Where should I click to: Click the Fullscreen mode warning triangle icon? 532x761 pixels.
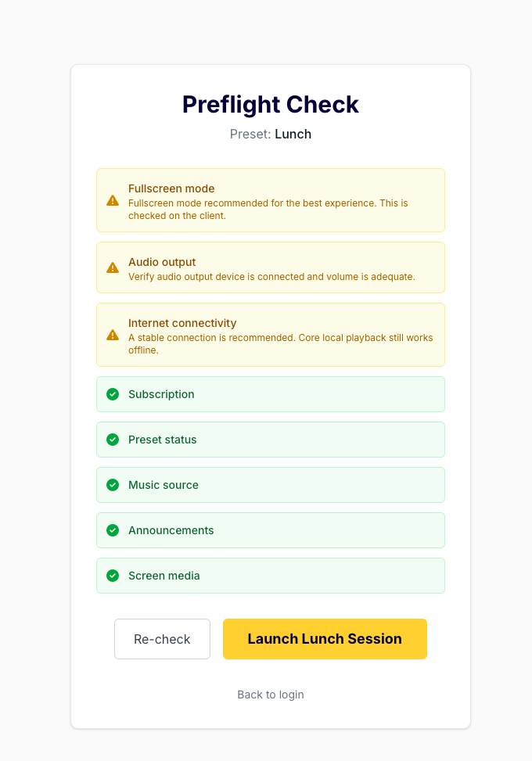pyautogui.click(x=113, y=200)
